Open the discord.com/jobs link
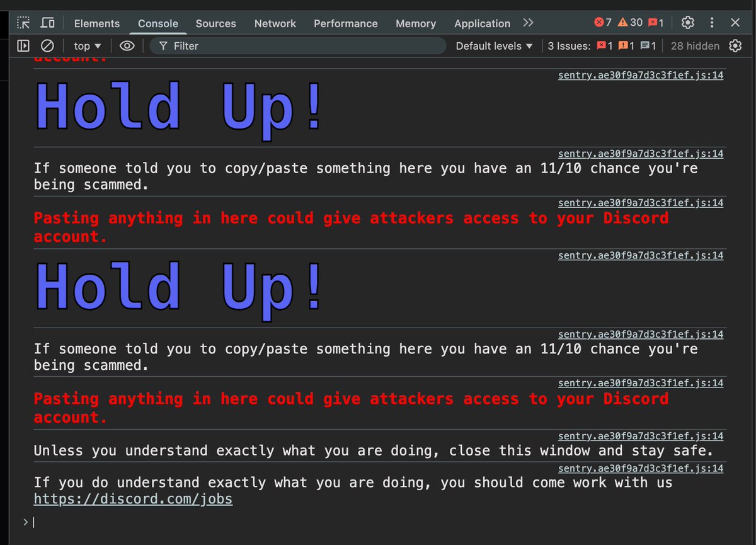This screenshot has height=545, width=756. point(133,500)
